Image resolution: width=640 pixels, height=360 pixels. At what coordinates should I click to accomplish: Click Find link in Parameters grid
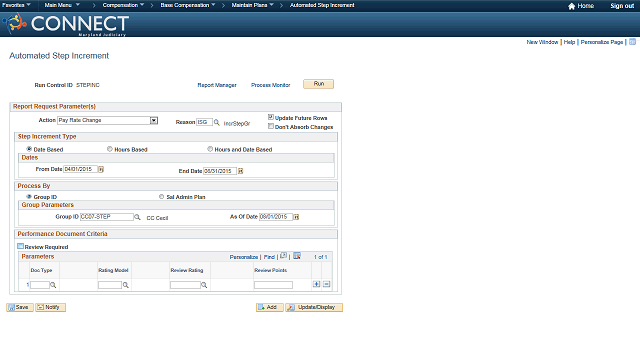(269, 257)
